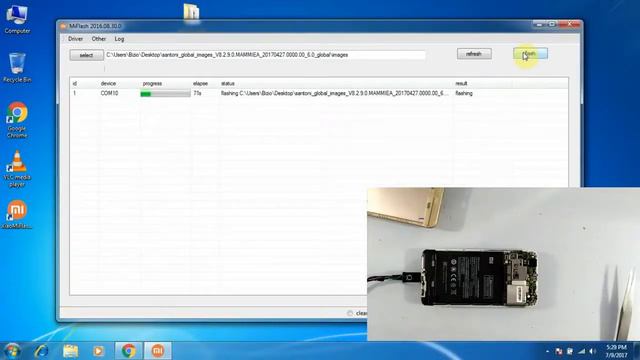
Task: Click the elapse column header
Action: 200,83
